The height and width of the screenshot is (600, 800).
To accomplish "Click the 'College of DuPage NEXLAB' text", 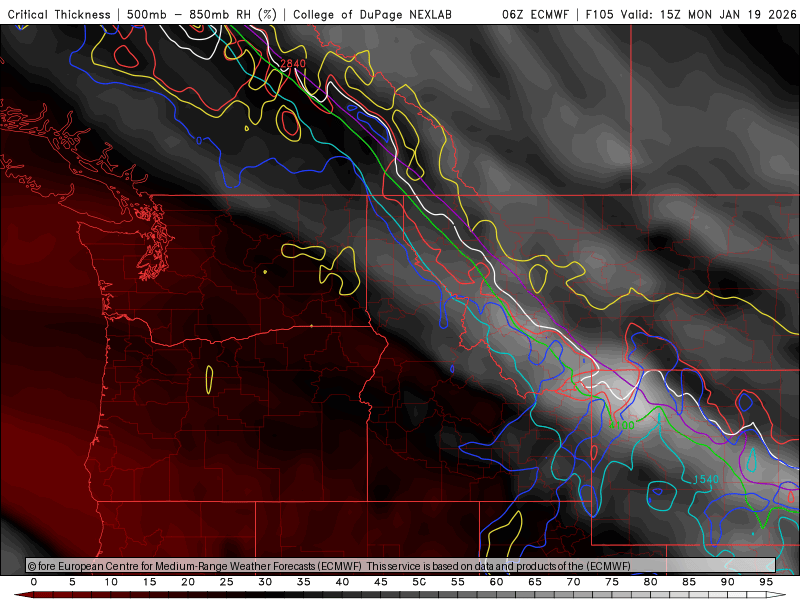I will [372, 14].
